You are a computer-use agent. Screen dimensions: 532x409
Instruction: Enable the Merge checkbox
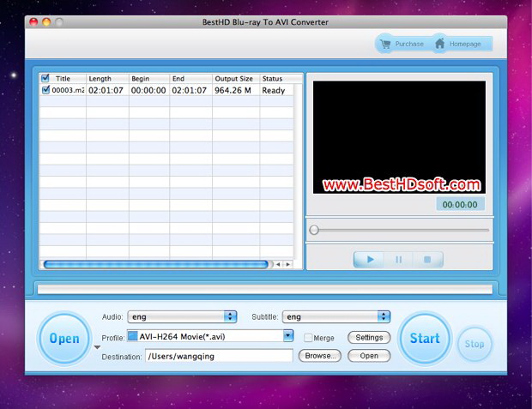point(308,338)
